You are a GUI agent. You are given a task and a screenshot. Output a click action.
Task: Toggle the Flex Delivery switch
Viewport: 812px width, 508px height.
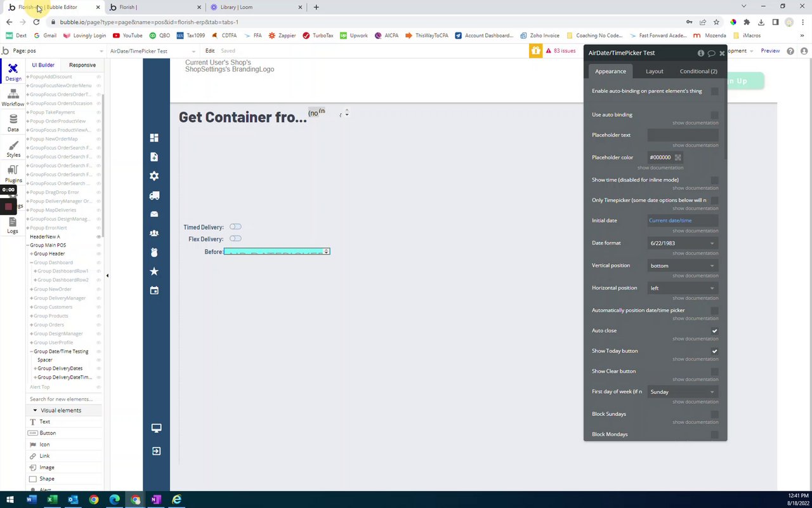click(235, 239)
